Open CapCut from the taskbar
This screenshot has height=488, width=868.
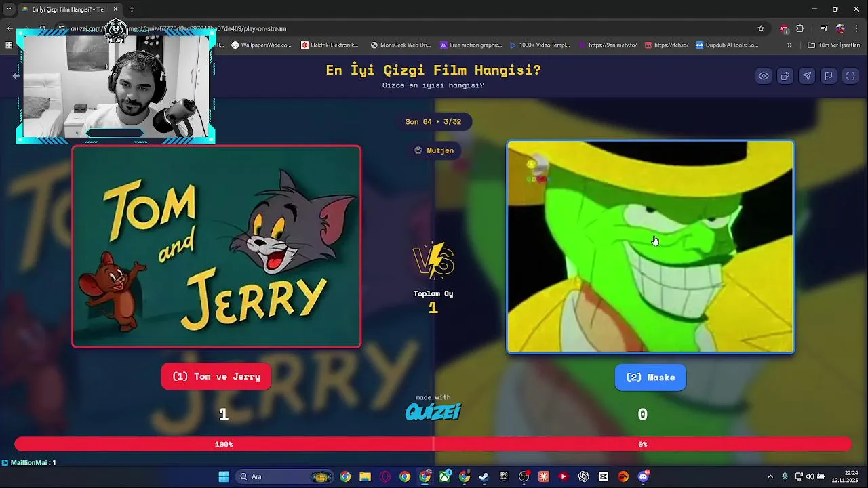coord(604,476)
